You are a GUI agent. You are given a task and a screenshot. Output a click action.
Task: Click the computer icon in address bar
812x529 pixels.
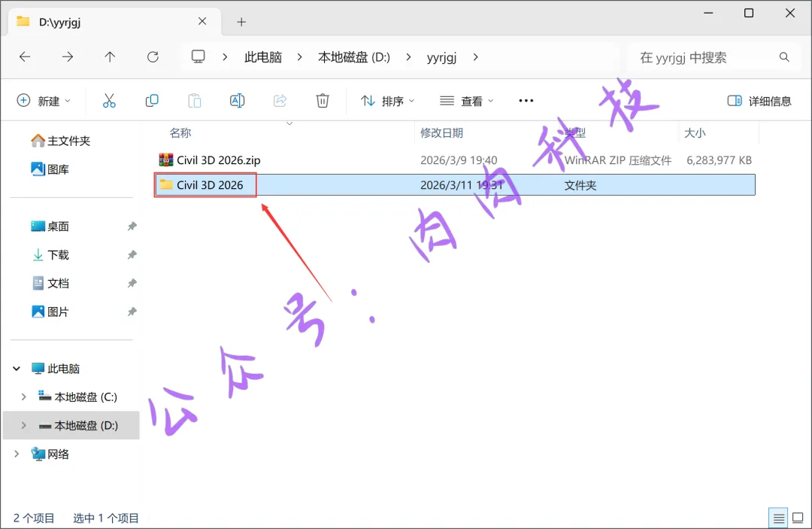pyautogui.click(x=198, y=56)
